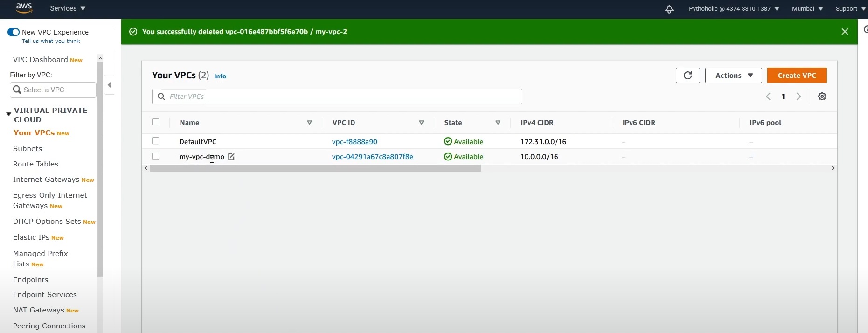The height and width of the screenshot is (333, 868).
Task: Open the Pytholic account dropdown
Action: pos(734,9)
